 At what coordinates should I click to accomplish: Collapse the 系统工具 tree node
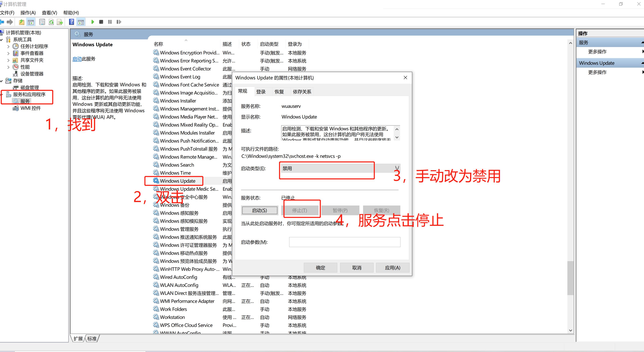[x=2, y=39]
